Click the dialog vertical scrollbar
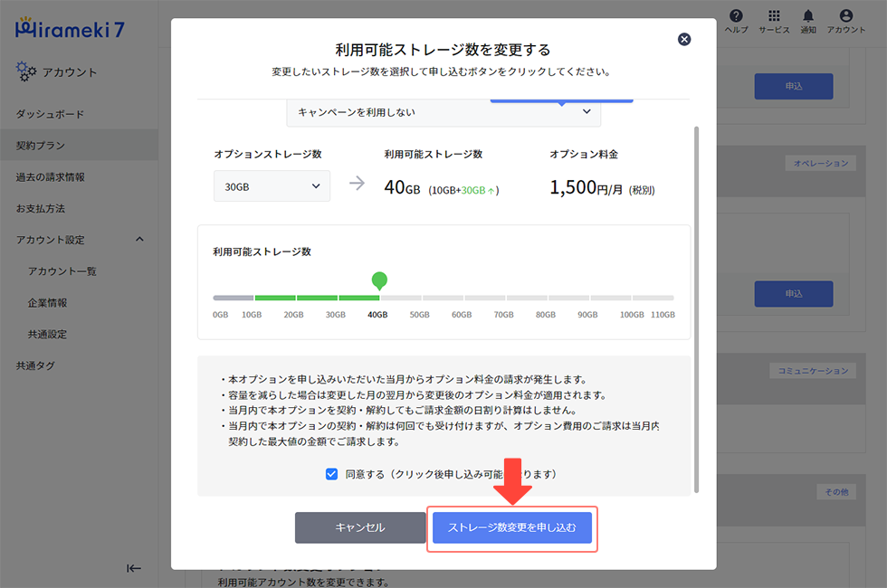 [696, 309]
